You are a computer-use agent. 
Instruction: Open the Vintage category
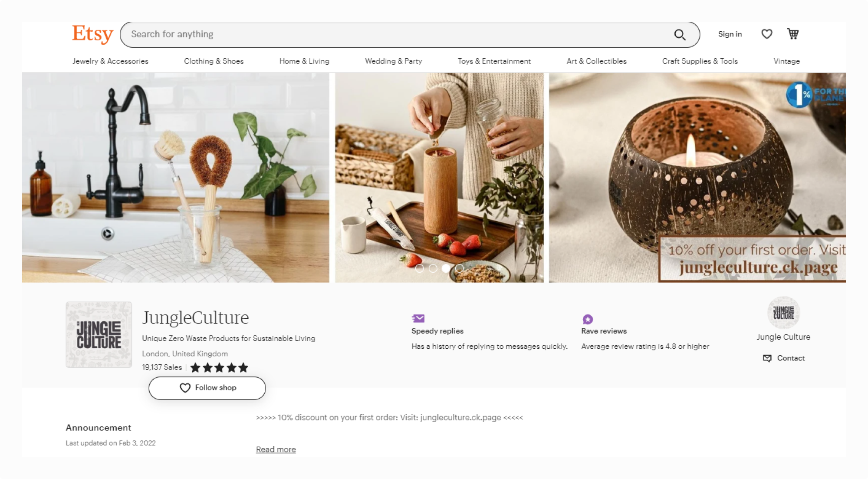pyautogui.click(x=786, y=61)
